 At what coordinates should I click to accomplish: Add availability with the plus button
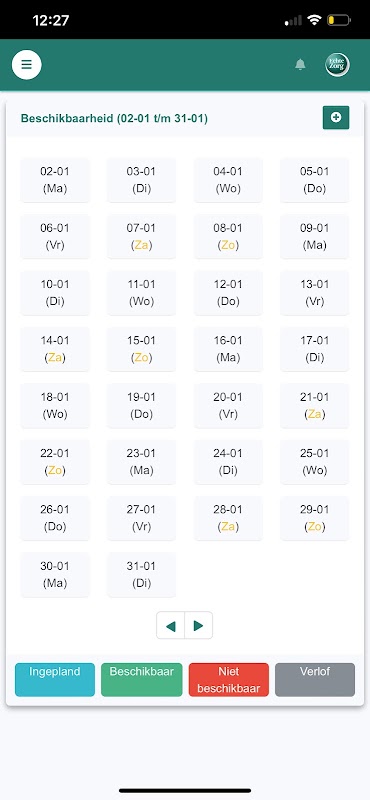336,118
